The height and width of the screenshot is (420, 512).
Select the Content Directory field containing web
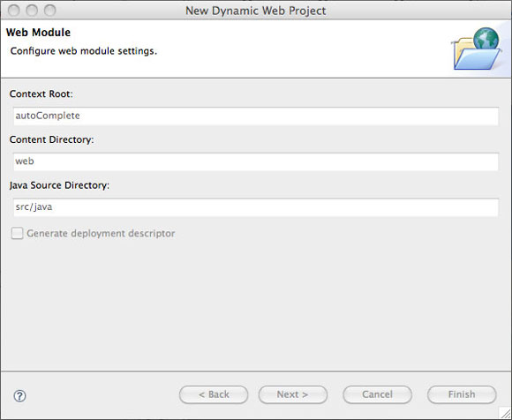pyautogui.click(x=256, y=161)
